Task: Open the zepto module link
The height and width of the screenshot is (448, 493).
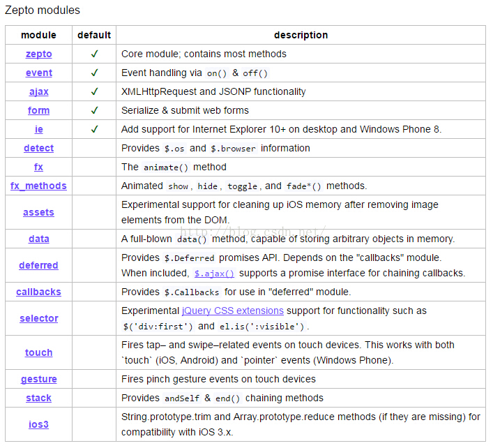Action: click(x=38, y=54)
